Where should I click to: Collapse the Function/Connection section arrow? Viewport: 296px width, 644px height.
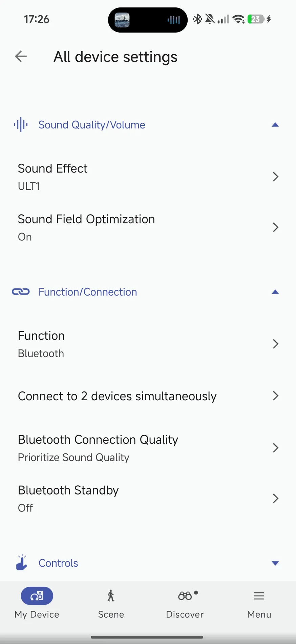[275, 292]
